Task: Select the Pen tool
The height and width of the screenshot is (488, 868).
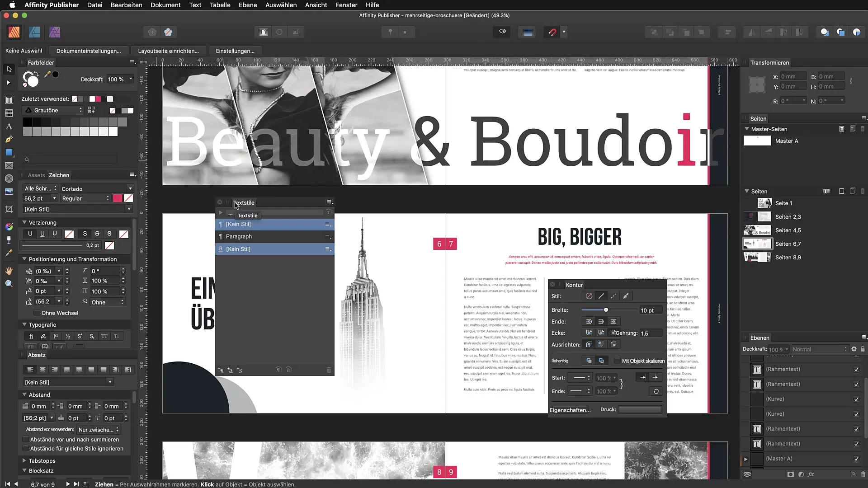Action: pyautogui.click(x=9, y=140)
